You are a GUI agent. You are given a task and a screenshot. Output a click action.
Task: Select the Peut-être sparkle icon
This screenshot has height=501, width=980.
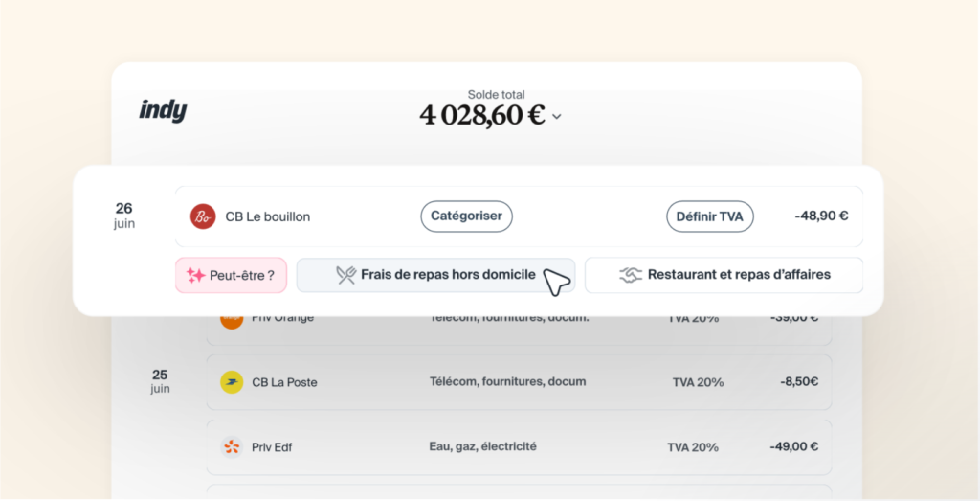pos(195,275)
